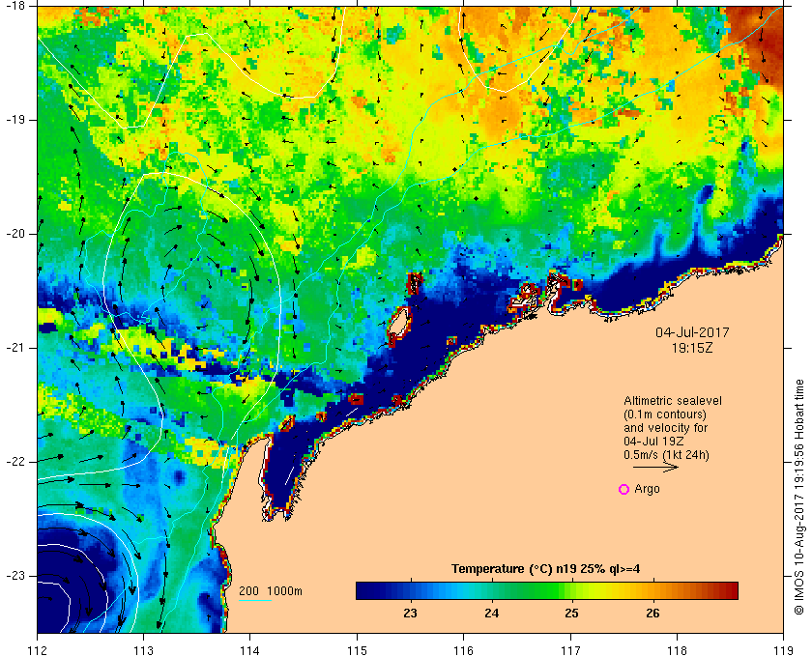Click the latitude axis label -20
The height and width of the screenshot is (657, 812).
point(14,234)
